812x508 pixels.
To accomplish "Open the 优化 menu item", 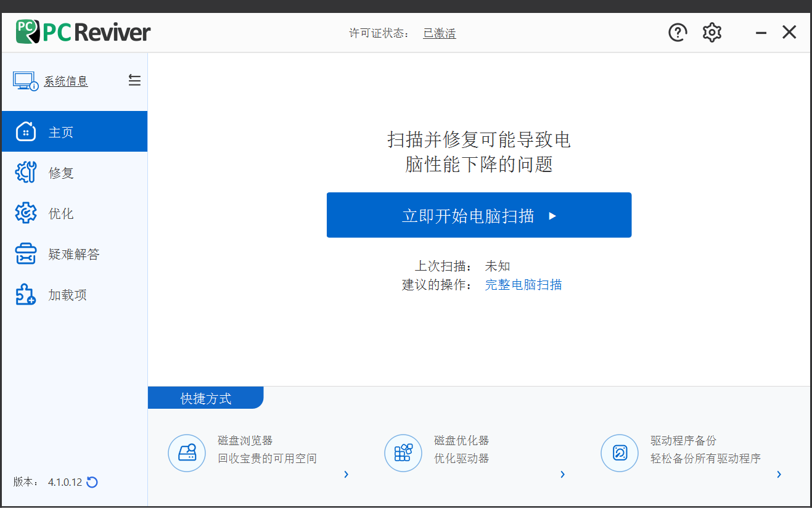I will [75, 213].
